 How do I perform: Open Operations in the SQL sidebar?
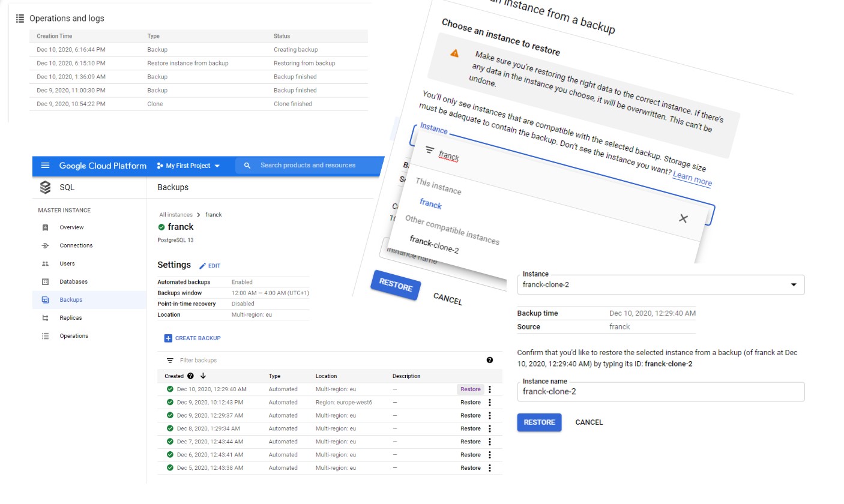[x=74, y=336]
